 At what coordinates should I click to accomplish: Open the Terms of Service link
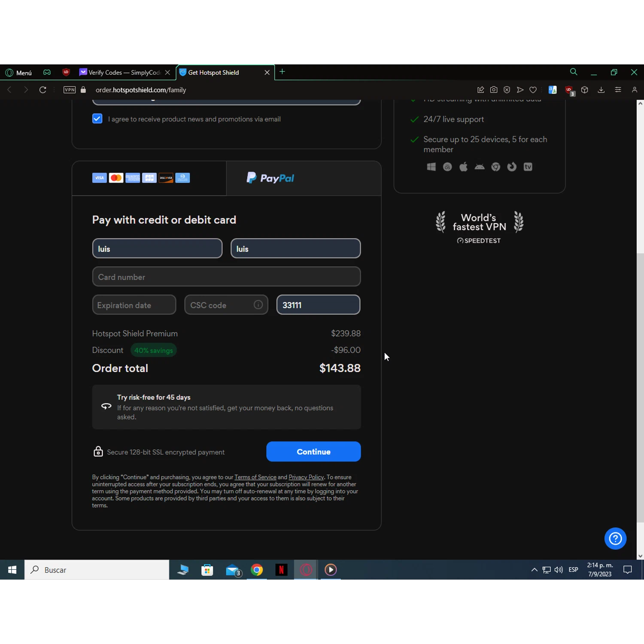255,477
